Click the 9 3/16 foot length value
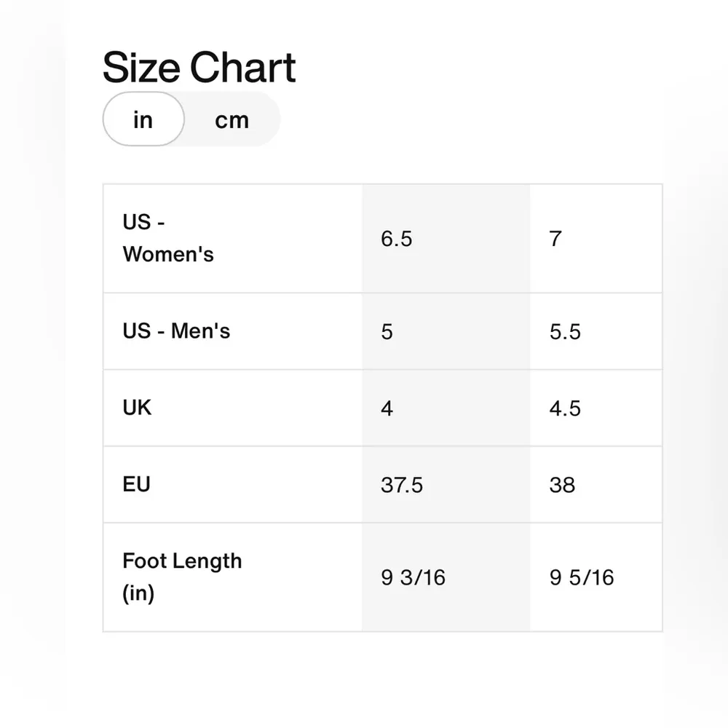Screen dimensions: 728x728 tap(413, 577)
